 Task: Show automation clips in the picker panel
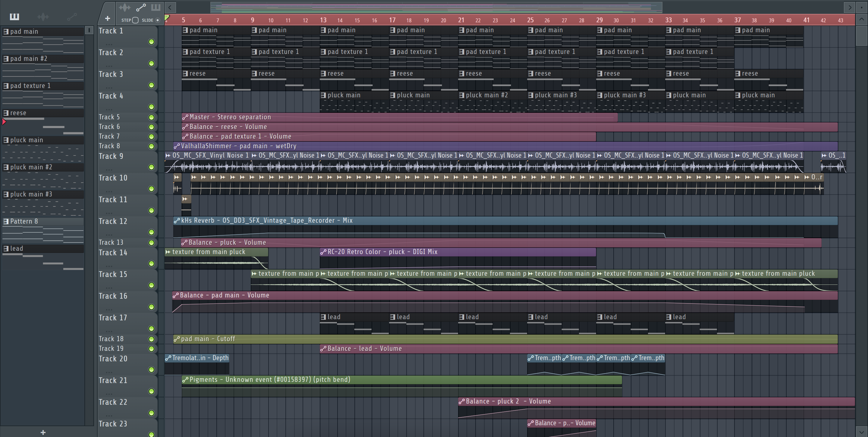pyautogui.click(x=71, y=17)
